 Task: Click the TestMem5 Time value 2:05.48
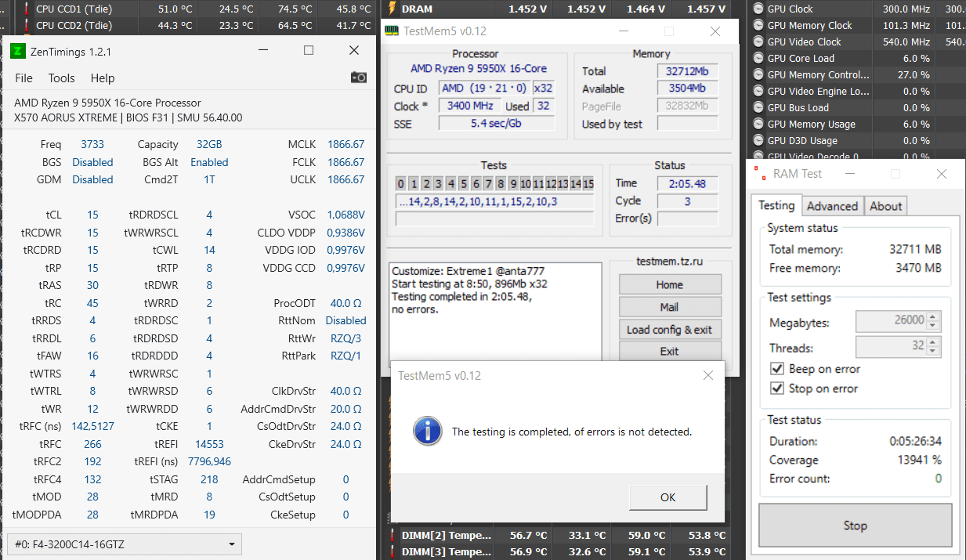coord(688,184)
